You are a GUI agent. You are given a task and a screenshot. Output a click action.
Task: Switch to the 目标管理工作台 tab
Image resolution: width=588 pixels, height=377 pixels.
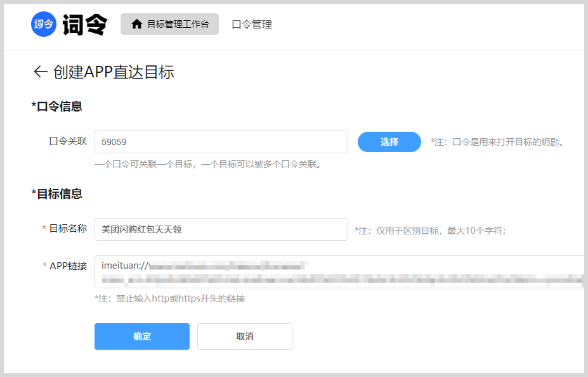[x=169, y=24]
